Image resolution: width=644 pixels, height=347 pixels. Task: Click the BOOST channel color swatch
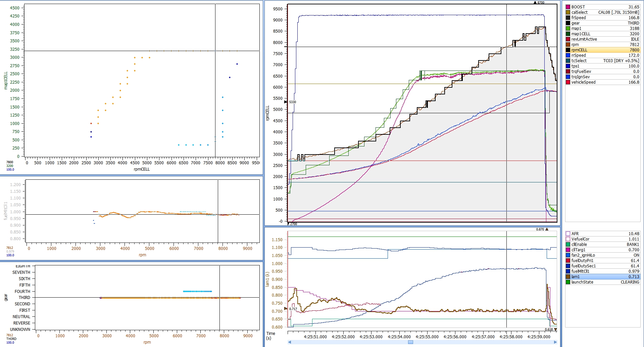click(x=568, y=7)
